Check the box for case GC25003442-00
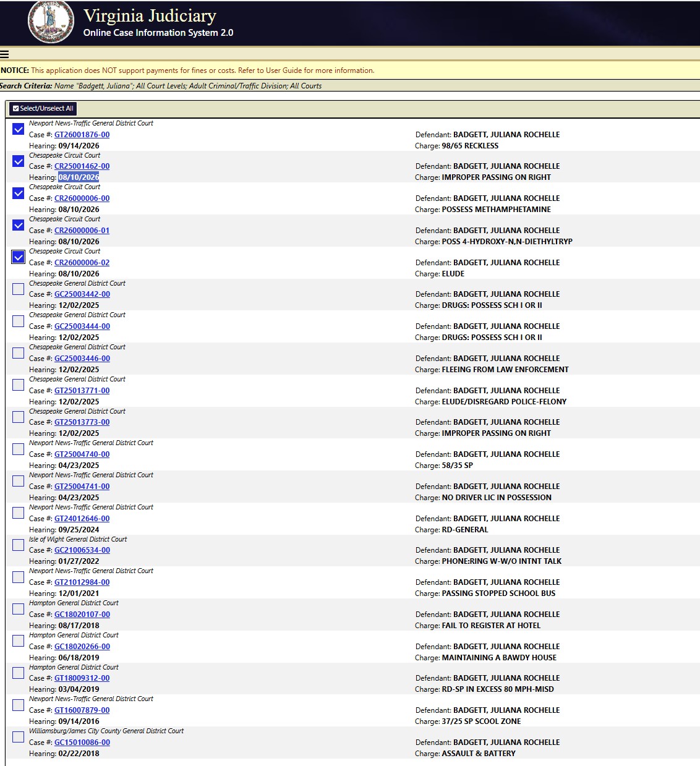 tap(19, 289)
